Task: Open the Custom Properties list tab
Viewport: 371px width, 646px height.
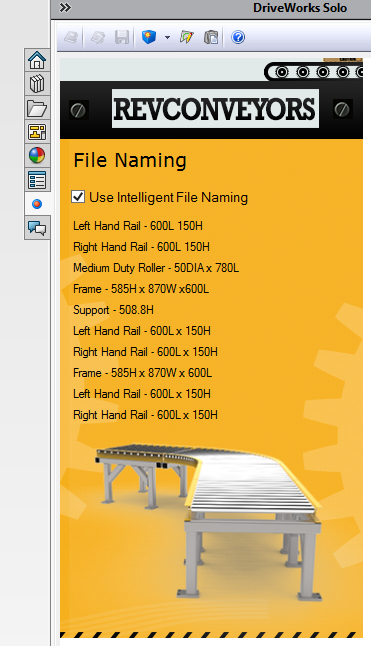Action: click(37, 180)
